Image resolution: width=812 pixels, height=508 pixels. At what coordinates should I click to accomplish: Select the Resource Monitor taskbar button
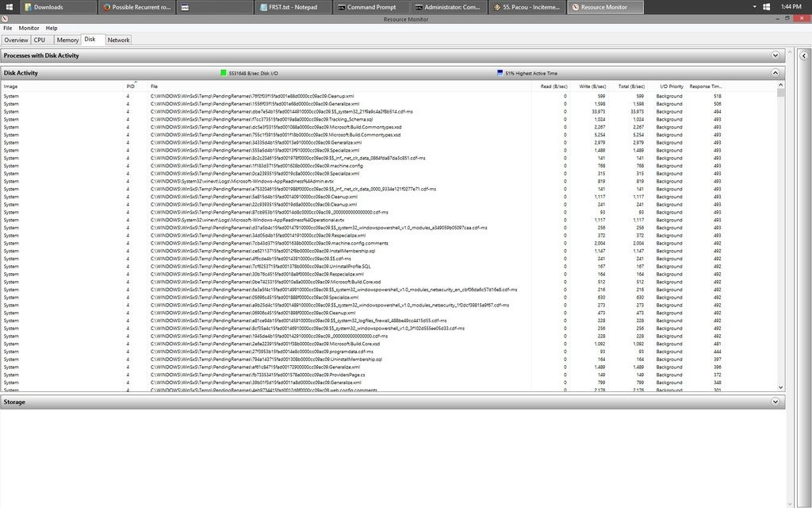click(605, 7)
